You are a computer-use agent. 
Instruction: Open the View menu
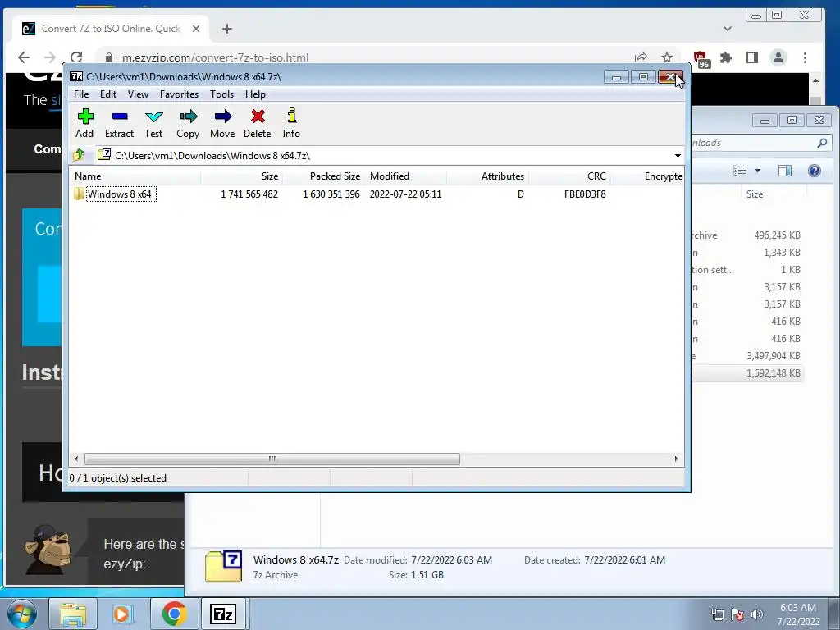click(138, 94)
